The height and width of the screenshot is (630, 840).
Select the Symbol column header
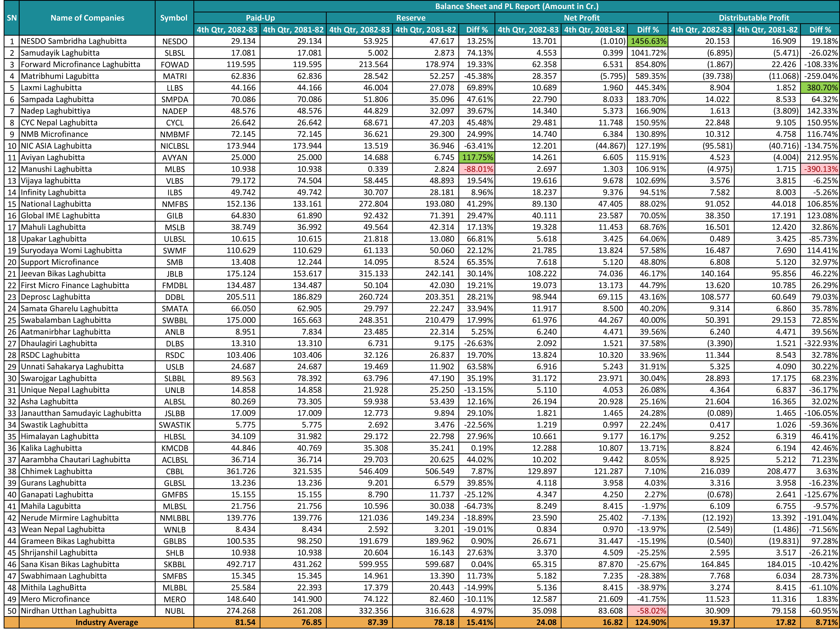coord(174,18)
